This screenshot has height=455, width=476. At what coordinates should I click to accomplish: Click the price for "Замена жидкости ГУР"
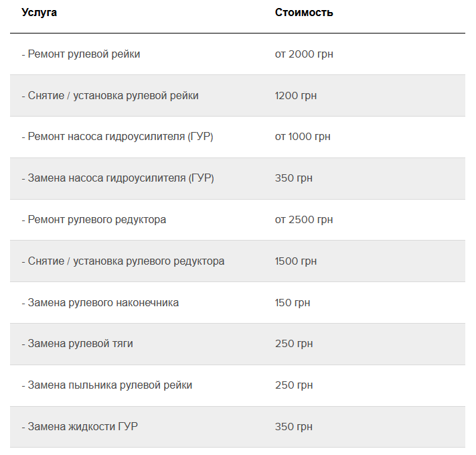(x=294, y=427)
